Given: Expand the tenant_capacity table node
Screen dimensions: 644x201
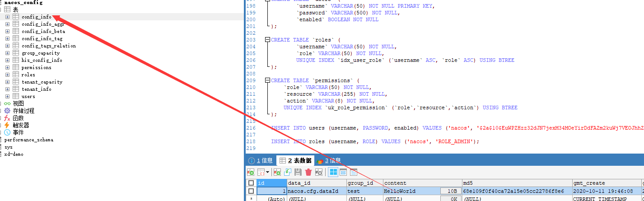Looking at the screenshot, I should [x=8, y=82].
